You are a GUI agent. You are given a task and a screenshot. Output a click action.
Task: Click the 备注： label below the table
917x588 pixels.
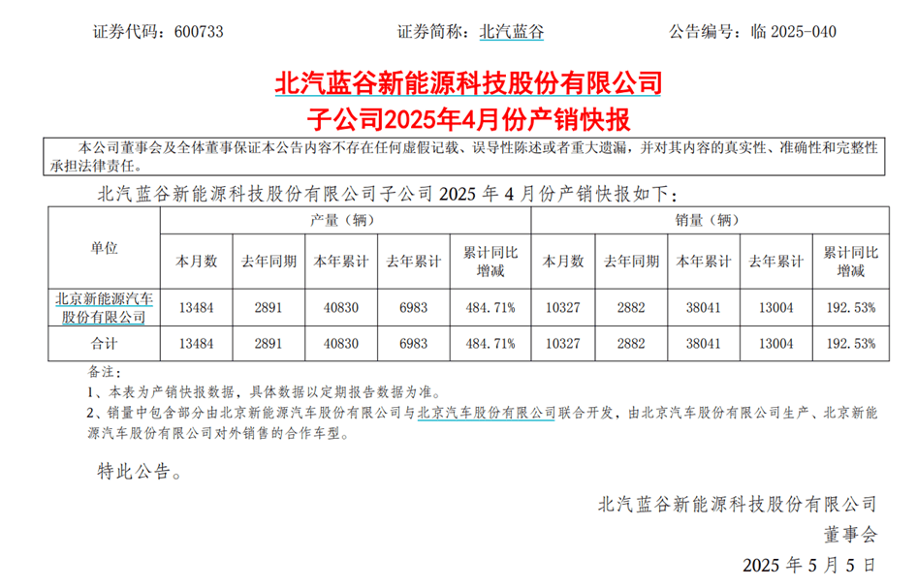[x=104, y=372]
